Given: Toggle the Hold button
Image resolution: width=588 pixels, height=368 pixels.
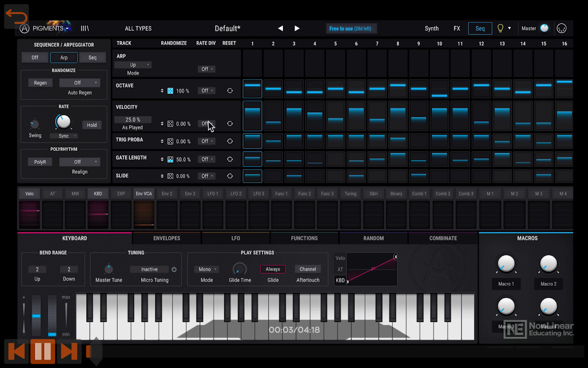Looking at the screenshot, I should point(92,125).
